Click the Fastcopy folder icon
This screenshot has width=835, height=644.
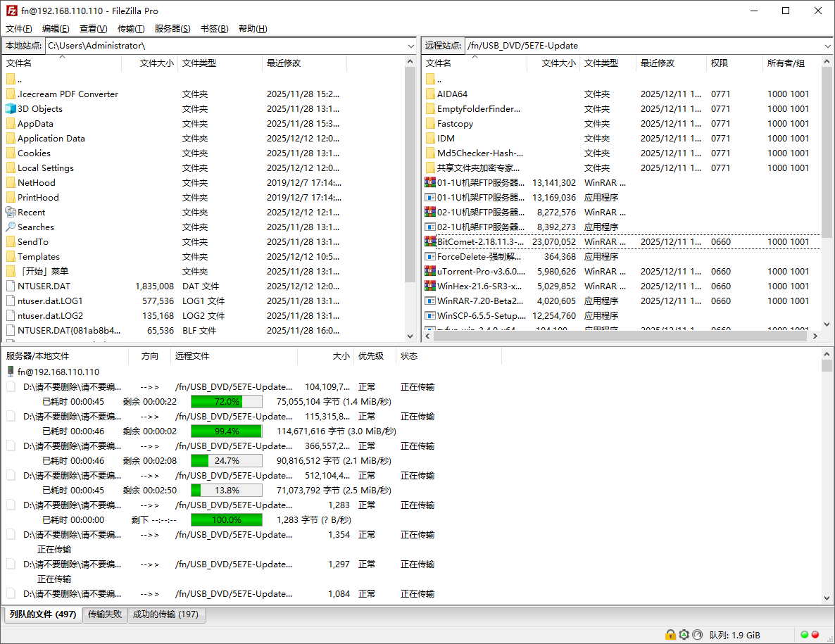click(430, 123)
